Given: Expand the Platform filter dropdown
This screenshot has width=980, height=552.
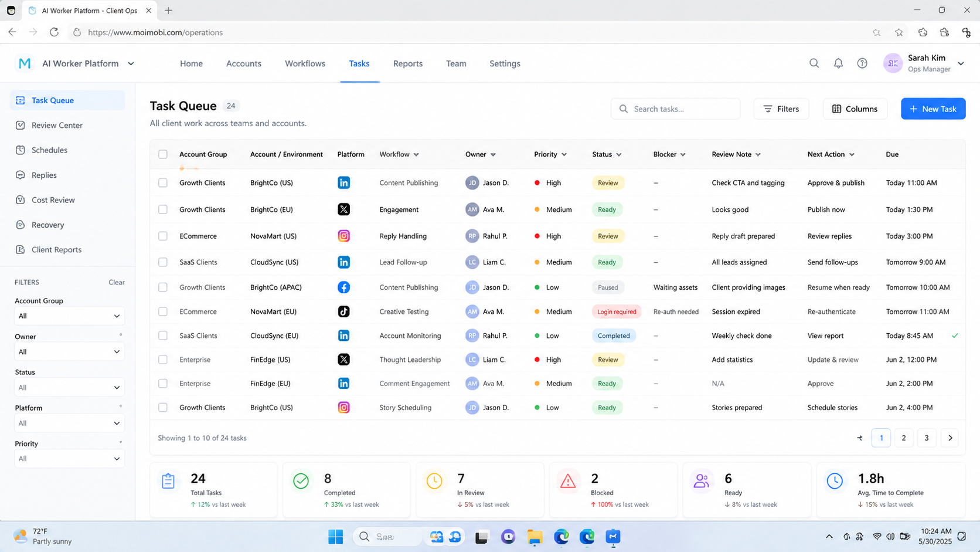Looking at the screenshot, I should point(69,423).
